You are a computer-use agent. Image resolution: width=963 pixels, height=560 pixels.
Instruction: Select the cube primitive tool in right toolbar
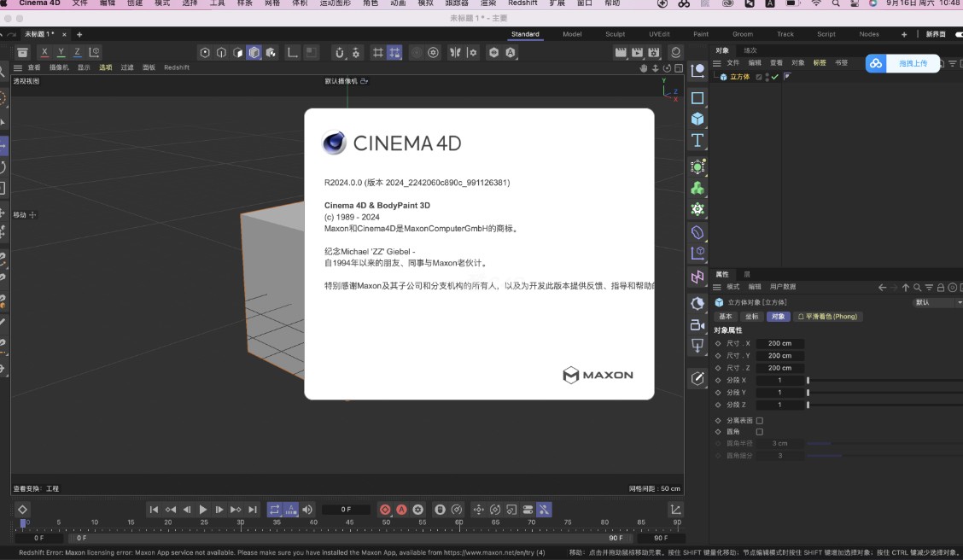pyautogui.click(x=697, y=119)
